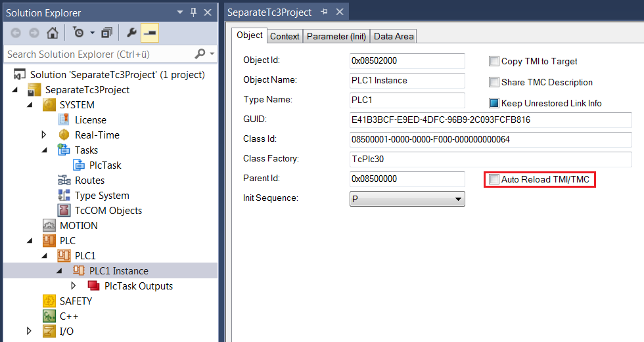644x342 pixels.
Task: Switch to the Object tab
Action: [x=249, y=35]
